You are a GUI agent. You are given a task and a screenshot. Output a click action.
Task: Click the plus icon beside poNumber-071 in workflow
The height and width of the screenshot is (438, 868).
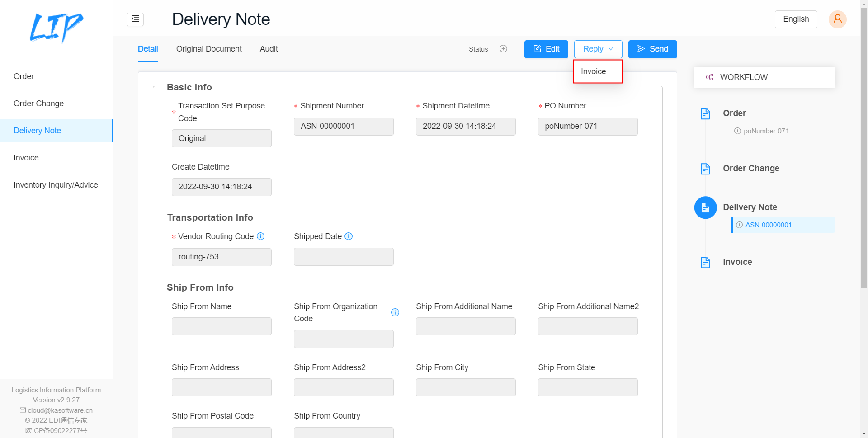coord(737,131)
